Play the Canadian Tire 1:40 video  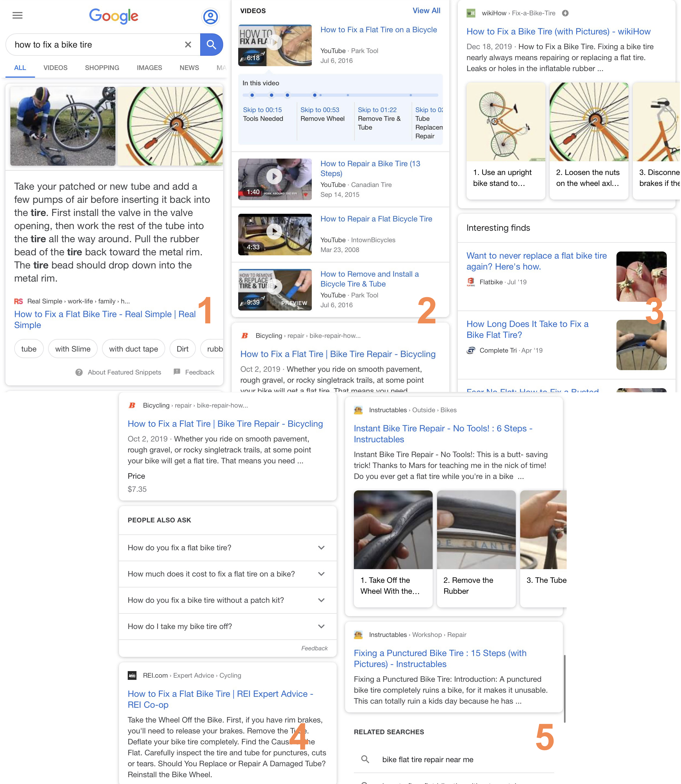(x=274, y=176)
